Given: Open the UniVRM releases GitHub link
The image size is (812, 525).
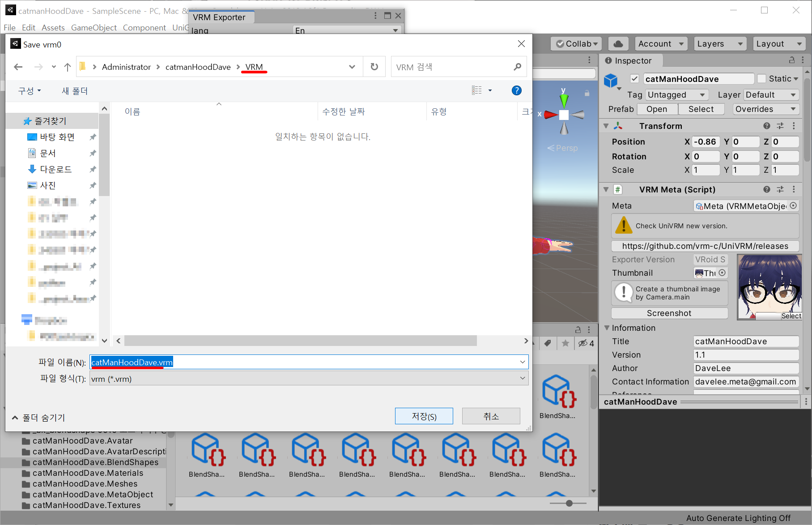Looking at the screenshot, I should pyautogui.click(x=705, y=246).
